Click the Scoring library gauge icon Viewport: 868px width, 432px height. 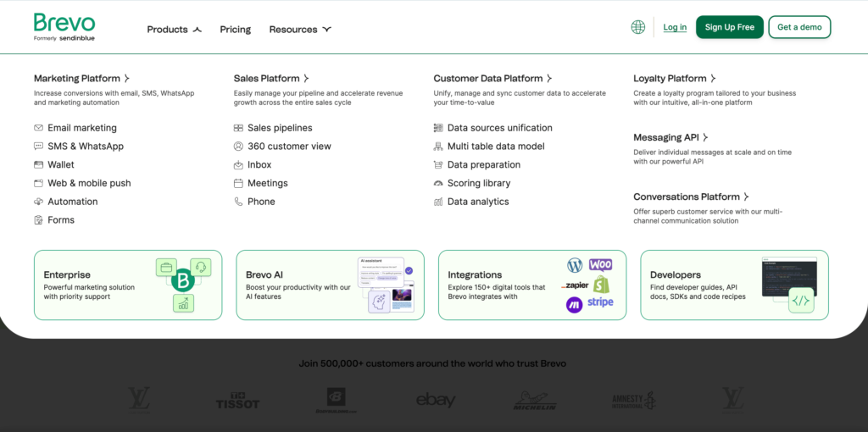(438, 183)
